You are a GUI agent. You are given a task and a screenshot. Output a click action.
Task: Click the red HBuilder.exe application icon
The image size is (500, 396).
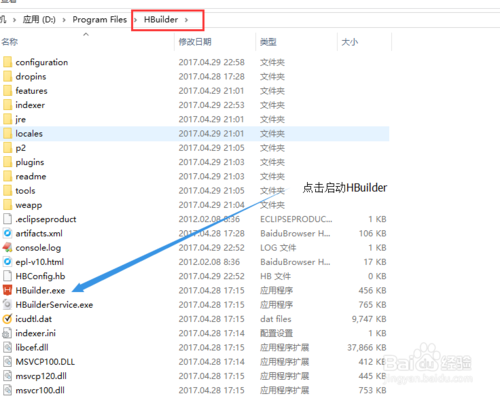click(x=7, y=290)
